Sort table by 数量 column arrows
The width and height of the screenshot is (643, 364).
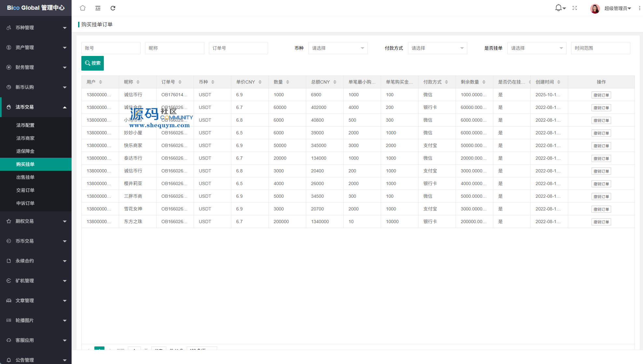pos(288,82)
